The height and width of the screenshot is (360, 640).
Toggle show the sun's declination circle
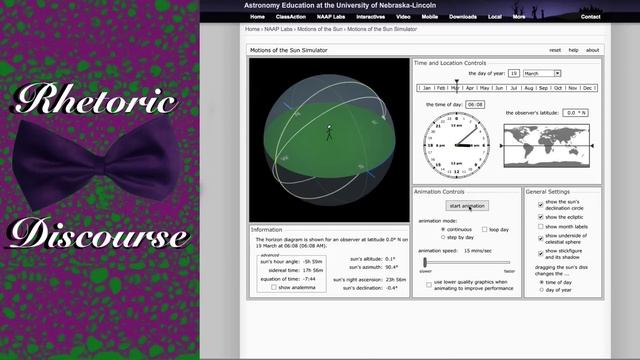point(540,204)
